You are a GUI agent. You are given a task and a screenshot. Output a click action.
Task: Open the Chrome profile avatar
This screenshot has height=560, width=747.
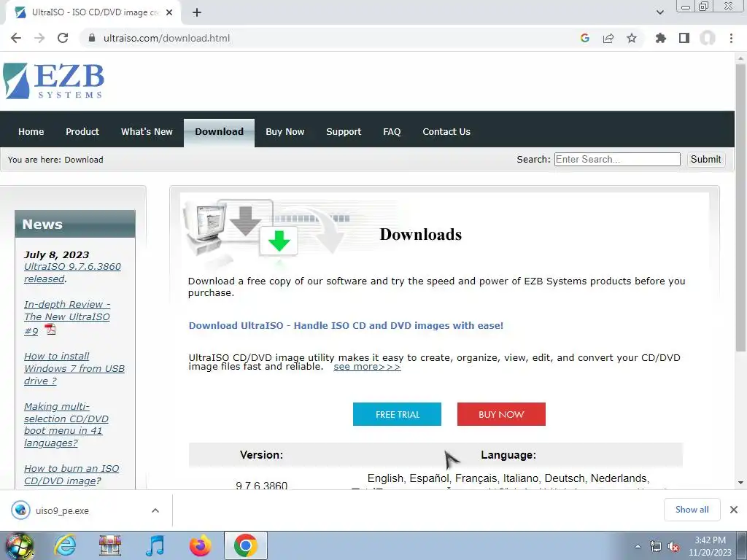tap(708, 38)
